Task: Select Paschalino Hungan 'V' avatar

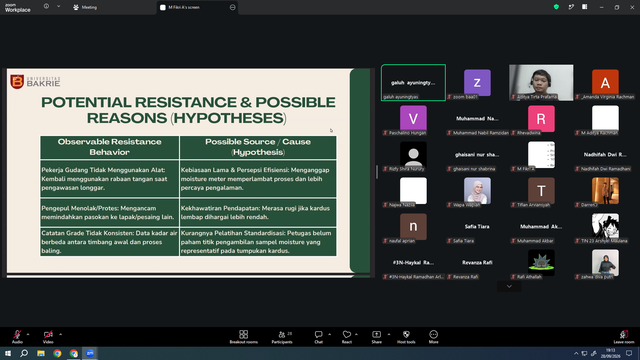Action: [x=413, y=118]
